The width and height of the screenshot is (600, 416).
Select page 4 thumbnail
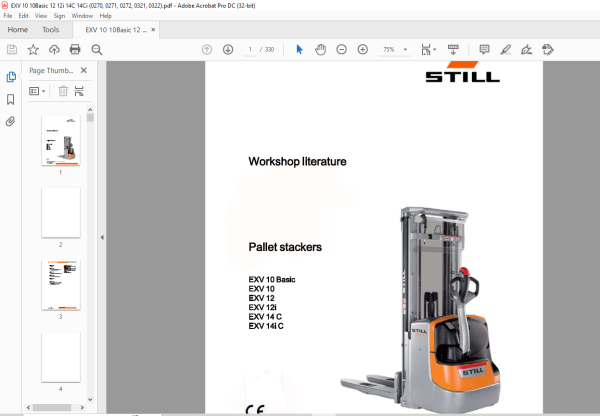click(x=61, y=357)
